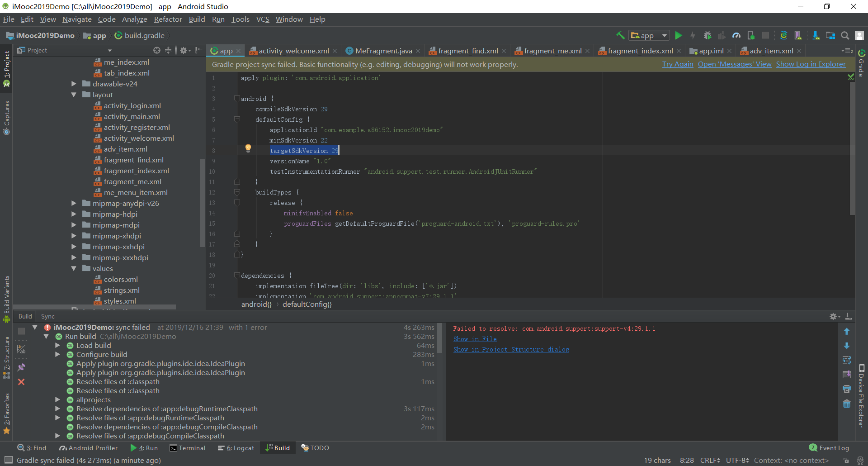Open Project panel settings gear

tap(185, 50)
